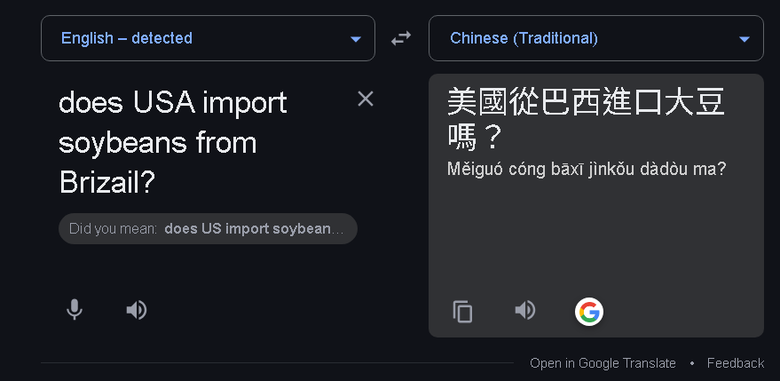Search translation with the Google logo button
The image size is (780, 381).
coord(589,312)
